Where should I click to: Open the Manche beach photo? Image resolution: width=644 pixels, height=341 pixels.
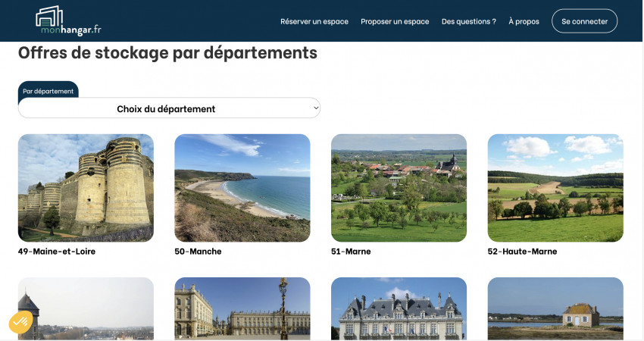tap(242, 187)
